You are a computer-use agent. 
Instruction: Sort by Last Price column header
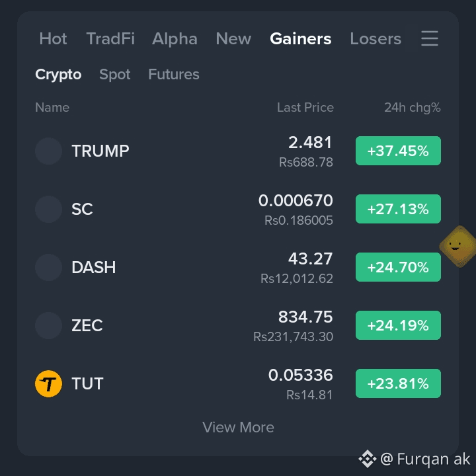coord(305,108)
